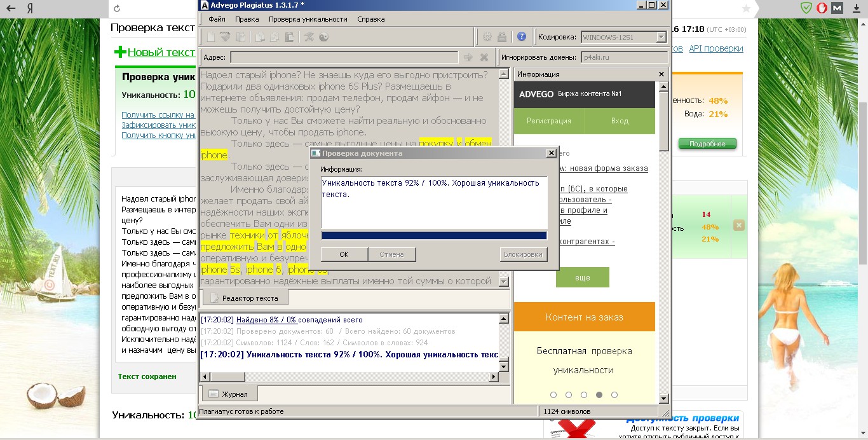The width and height of the screenshot is (868, 440).
Task: Click the Вход button in Advego panel
Action: click(x=620, y=121)
